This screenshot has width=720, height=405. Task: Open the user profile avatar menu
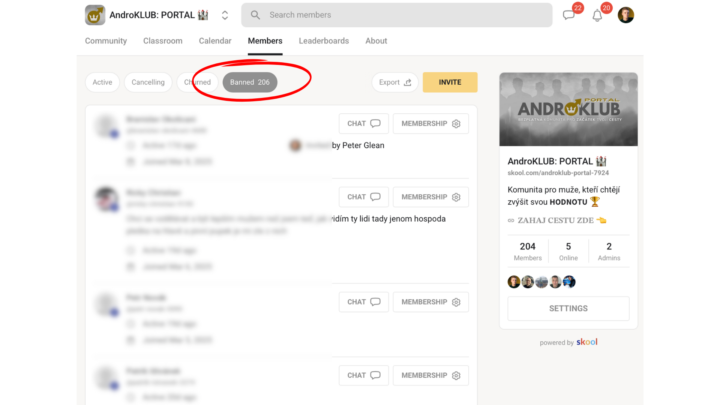coord(625,15)
